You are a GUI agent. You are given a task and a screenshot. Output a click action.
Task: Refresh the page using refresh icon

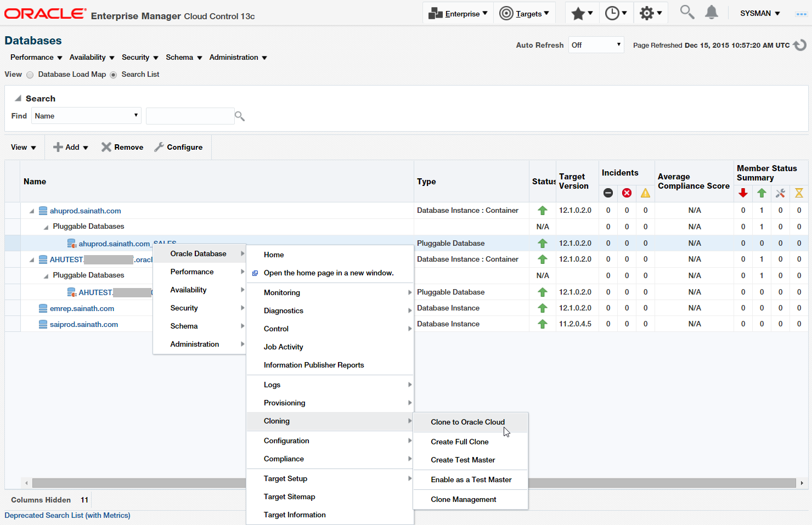coord(800,45)
